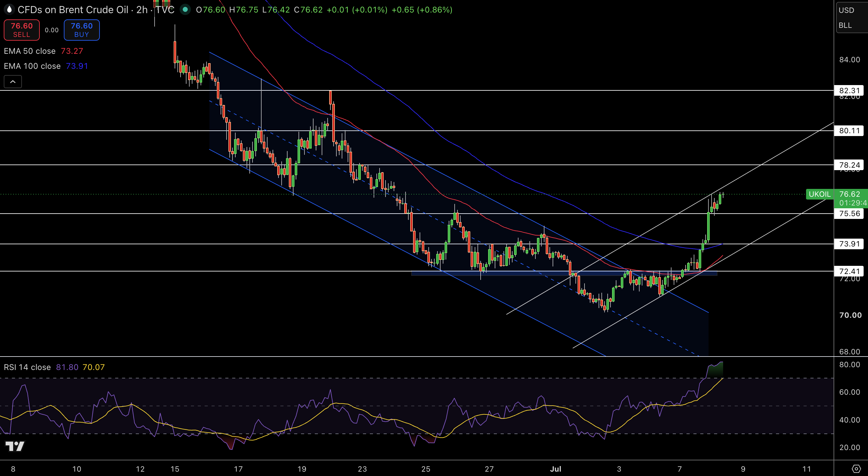The width and height of the screenshot is (868, 476).
Task: Click the red 76.60 SELL button
Action: [x=22, y=30]
